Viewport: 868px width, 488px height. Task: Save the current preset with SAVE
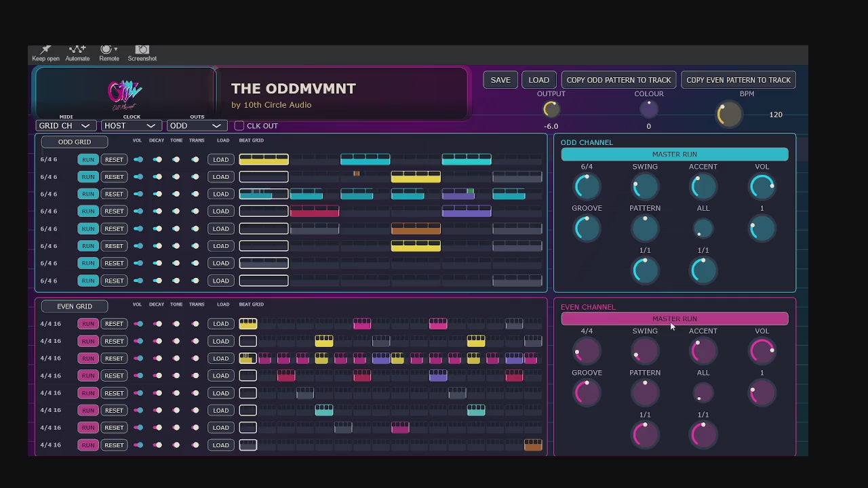(500, 80)
